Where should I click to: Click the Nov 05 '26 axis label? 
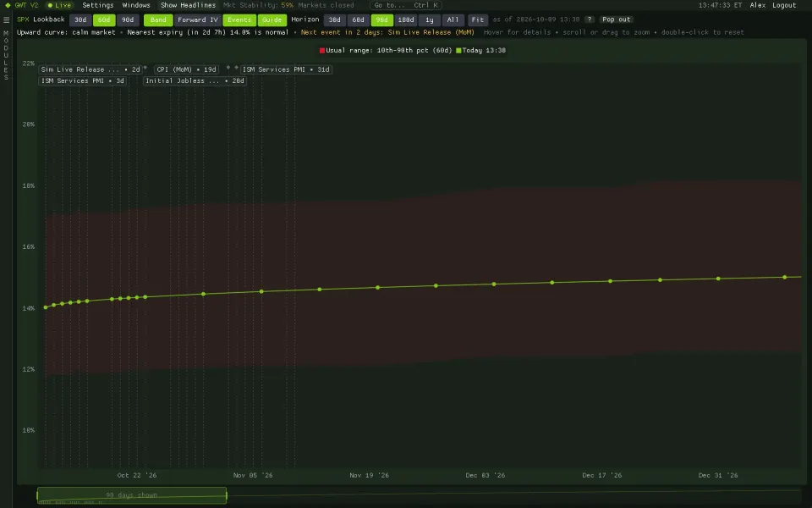click(253, 475)
